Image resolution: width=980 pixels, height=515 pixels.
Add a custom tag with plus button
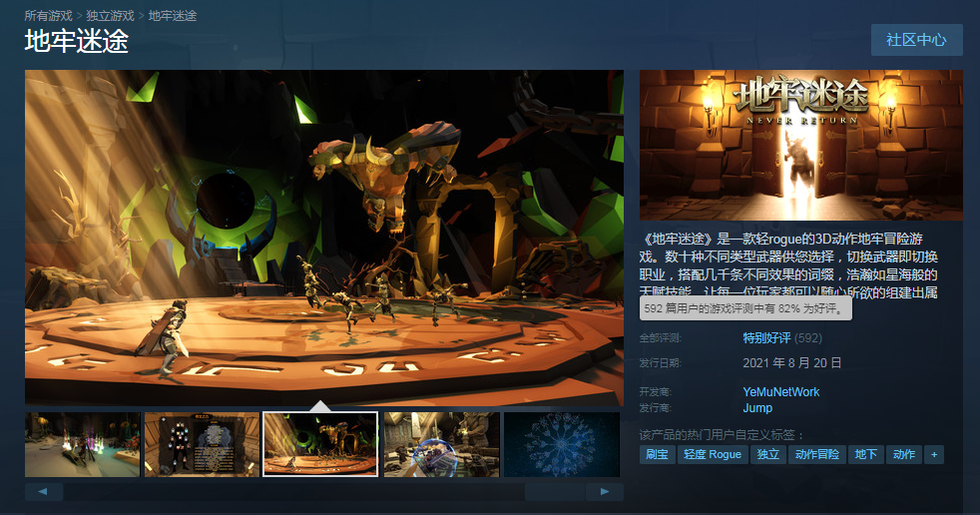(x=934, y=454)
